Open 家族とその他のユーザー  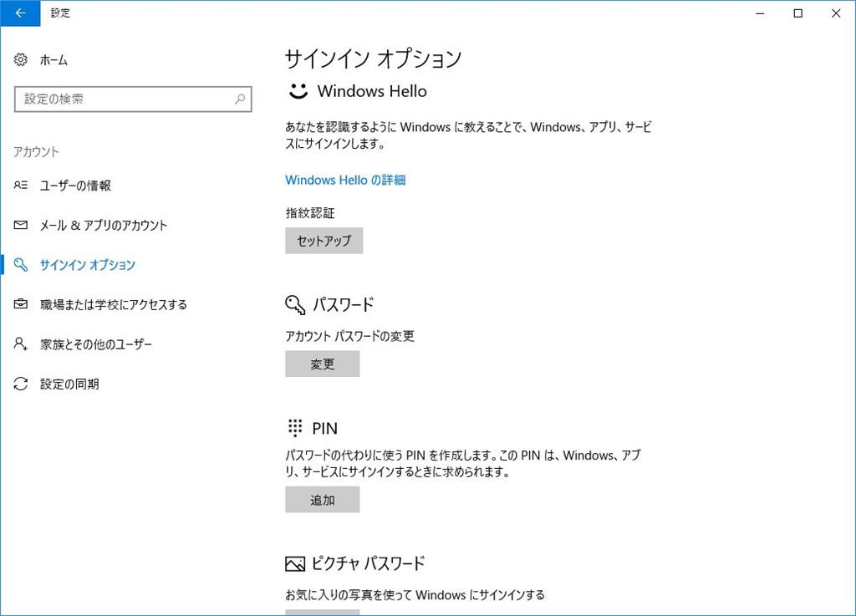(x=96, y=344)
